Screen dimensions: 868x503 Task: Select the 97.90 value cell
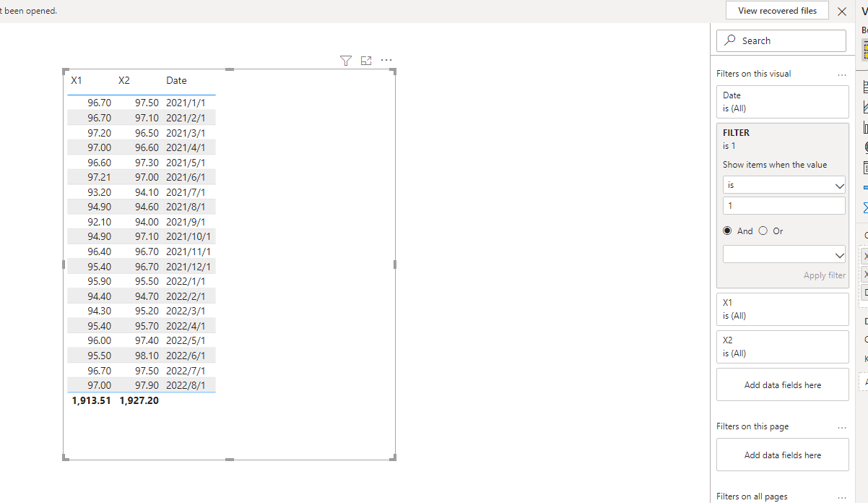point(147,385)
